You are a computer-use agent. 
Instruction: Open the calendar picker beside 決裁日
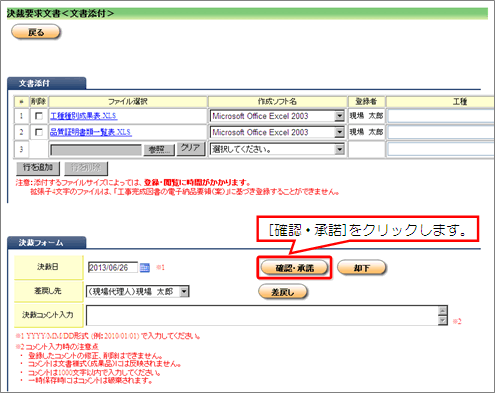pyautogui.click(x=145, y=267)
